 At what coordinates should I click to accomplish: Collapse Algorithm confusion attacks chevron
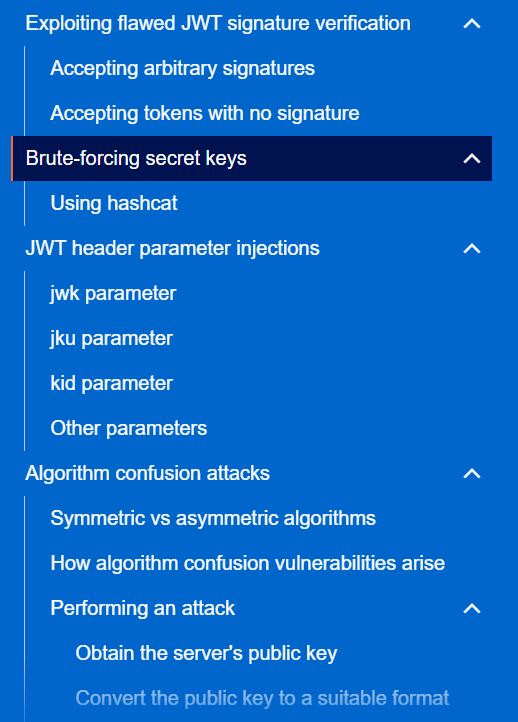472,473
